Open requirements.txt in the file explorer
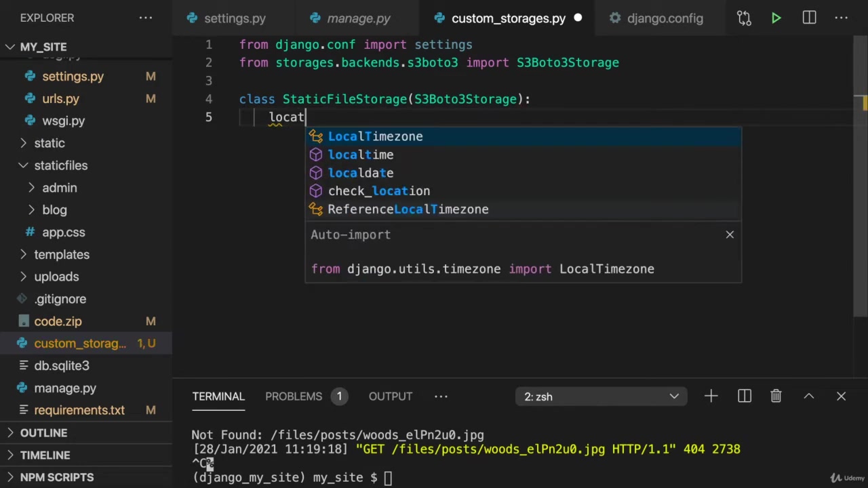 pos(79,410)
